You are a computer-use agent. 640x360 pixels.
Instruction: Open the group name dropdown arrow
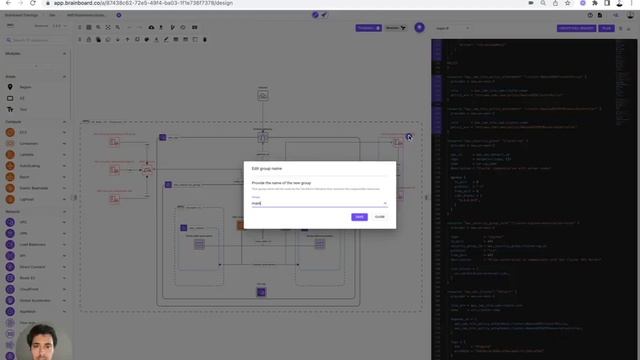[384, 203]
